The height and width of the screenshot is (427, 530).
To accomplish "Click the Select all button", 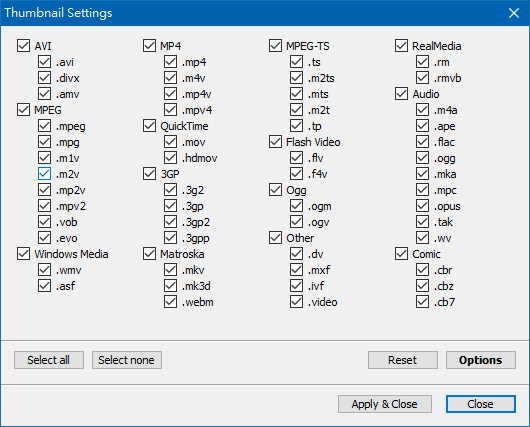I will click(x=49, y=360).
